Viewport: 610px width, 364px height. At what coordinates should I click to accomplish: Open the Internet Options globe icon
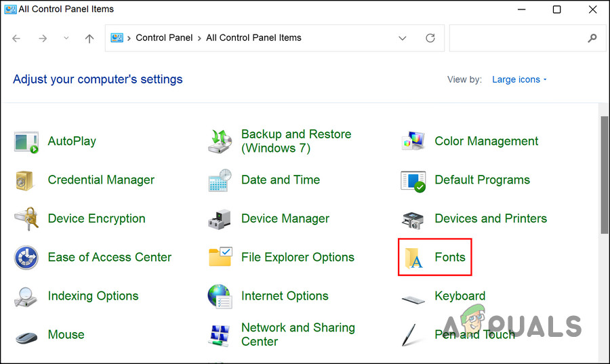(220, 296)
